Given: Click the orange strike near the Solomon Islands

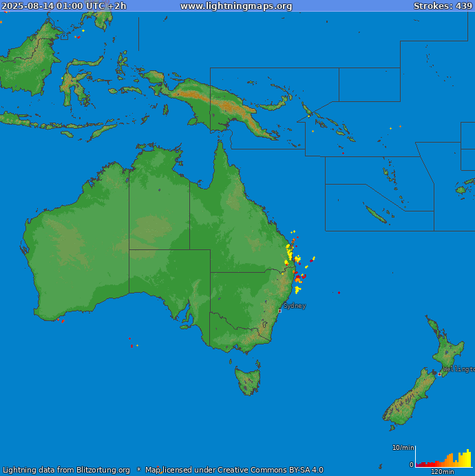Looking at the screenshot, I should click(x=390, y=128).
